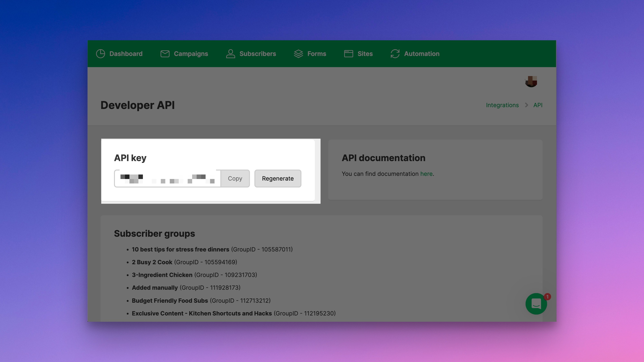Click the Subscribers person icon
The image size is (644, 362).
point(230,54)
